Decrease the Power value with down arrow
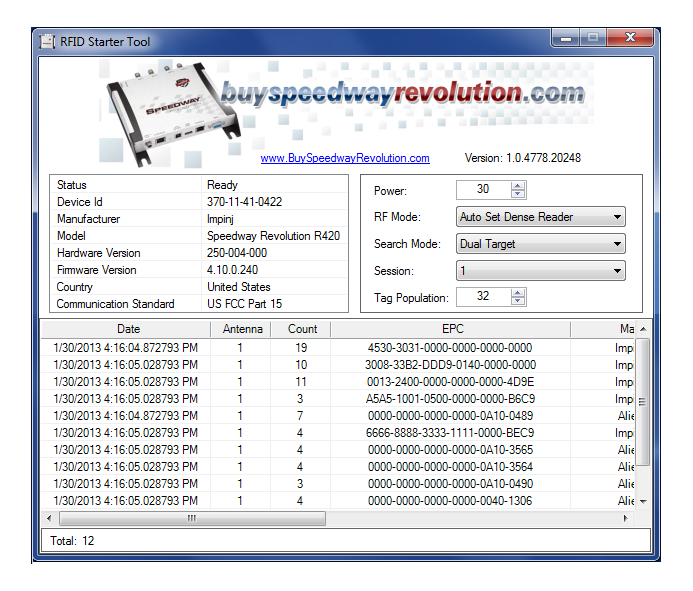This screenshot has width=693, height=591. tap(518, 194)
